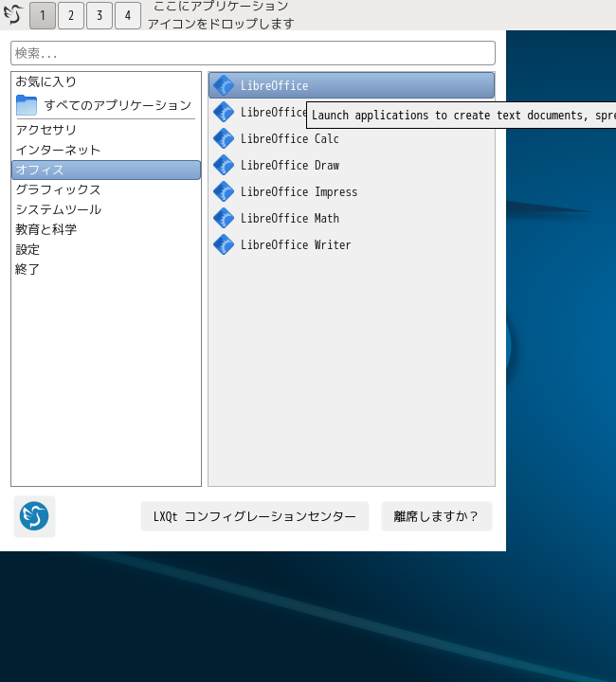Launch LibreOffice Writer from its label
The width and height of the screenshot is (616, 682).
point(296,245)
